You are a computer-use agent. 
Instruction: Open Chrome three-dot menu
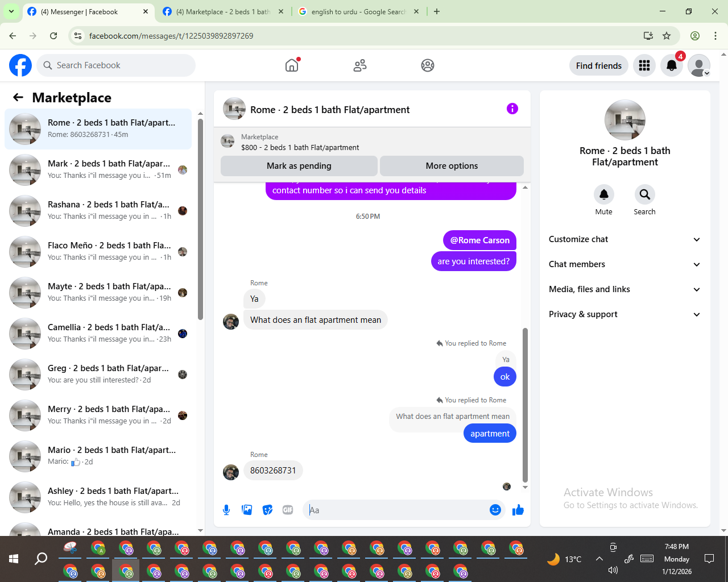tap(715, 36)
